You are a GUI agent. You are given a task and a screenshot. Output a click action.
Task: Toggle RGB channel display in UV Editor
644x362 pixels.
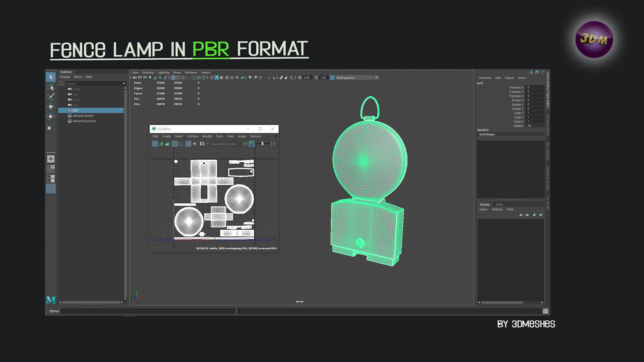point(246,144)
